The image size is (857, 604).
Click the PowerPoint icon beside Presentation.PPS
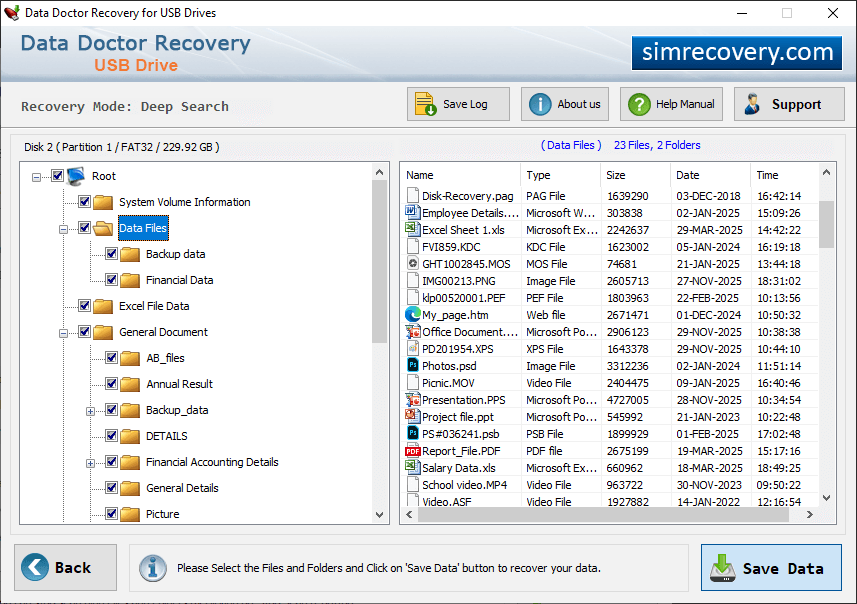click(x=412, y=399)
